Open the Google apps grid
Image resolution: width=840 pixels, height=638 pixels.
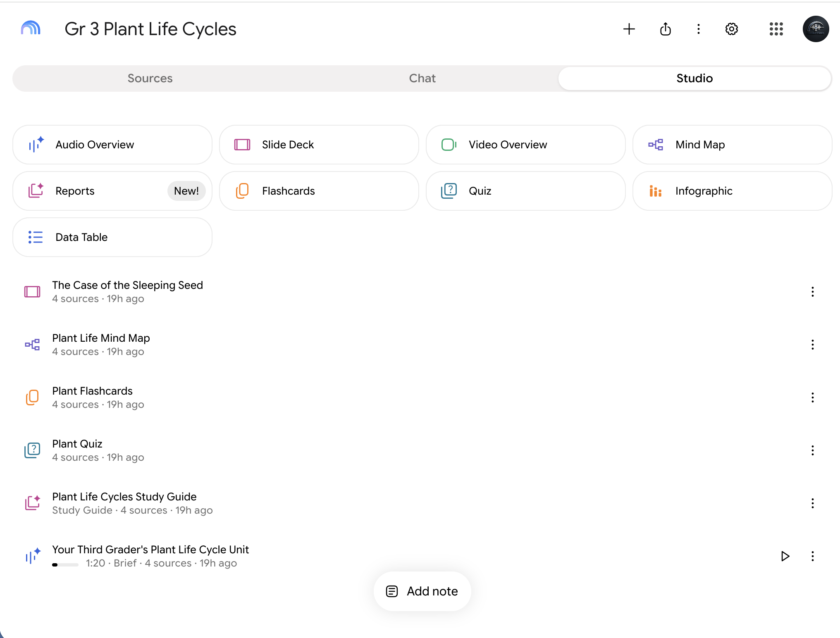pyautogui.click(x=776, y=29)
